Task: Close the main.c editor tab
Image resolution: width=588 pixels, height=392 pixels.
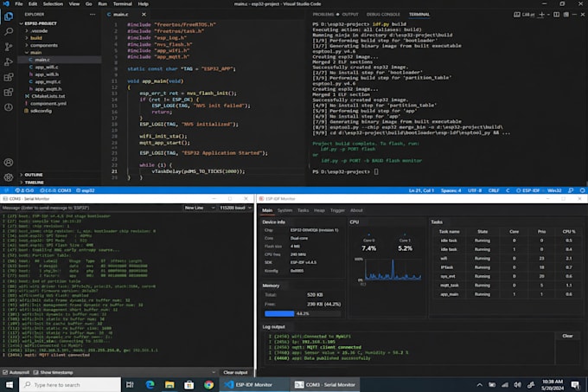Action: [x=144, y=14]
